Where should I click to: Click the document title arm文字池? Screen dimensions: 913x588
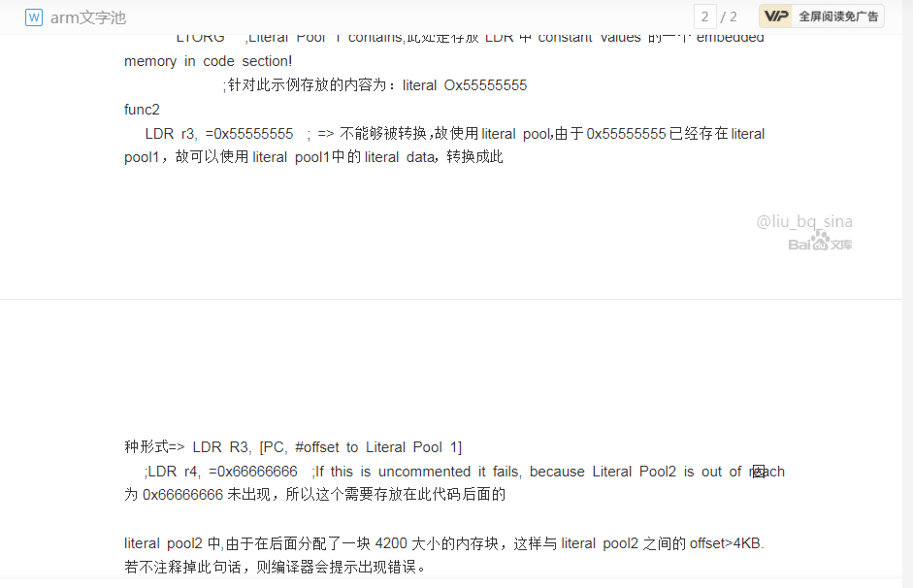[x=88, y=17]
